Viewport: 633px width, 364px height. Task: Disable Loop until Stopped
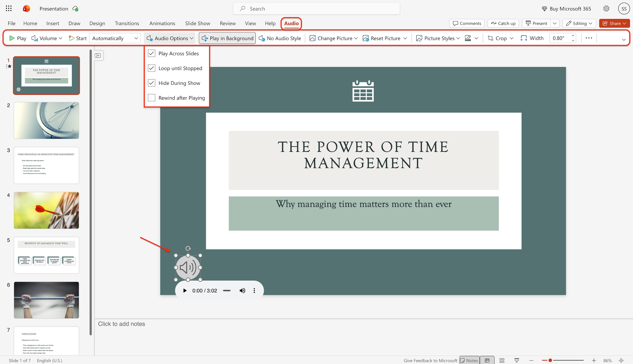pyautogui.click(x=151, y=68)
